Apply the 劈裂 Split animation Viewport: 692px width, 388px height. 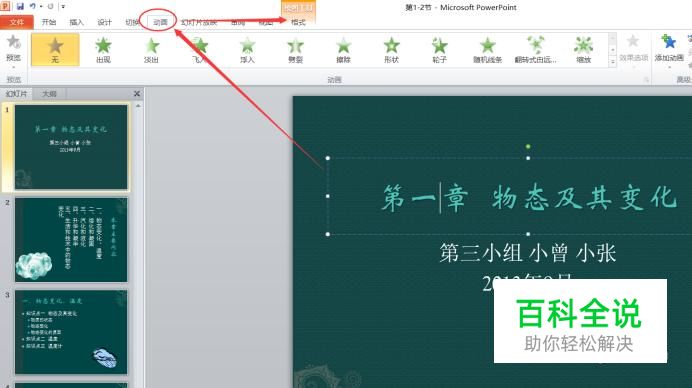[295, 50]
